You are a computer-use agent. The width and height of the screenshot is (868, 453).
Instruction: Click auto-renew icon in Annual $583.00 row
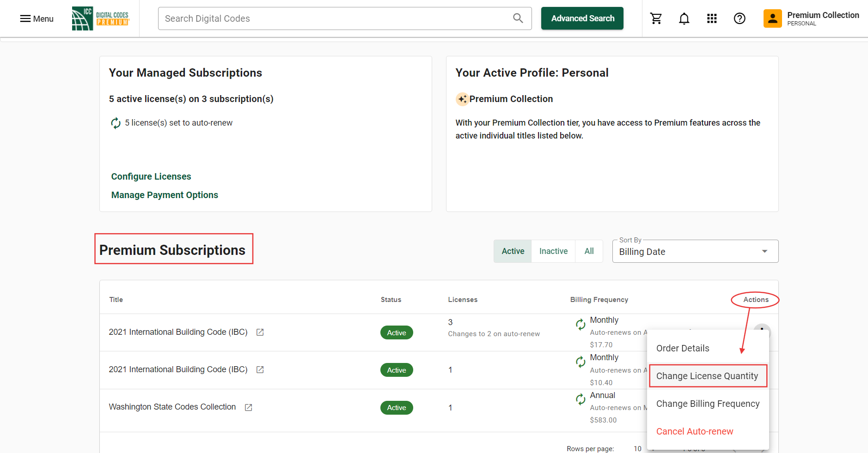(581, 399)
